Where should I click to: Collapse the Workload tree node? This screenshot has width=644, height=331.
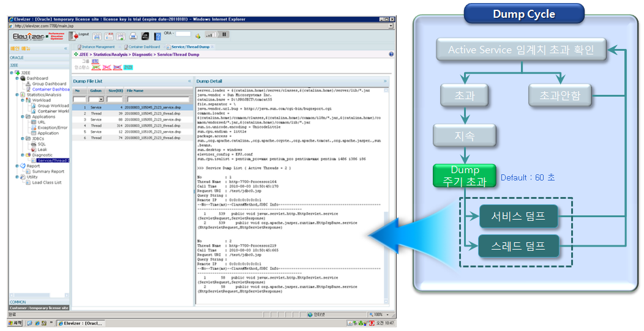click(23, 100)
